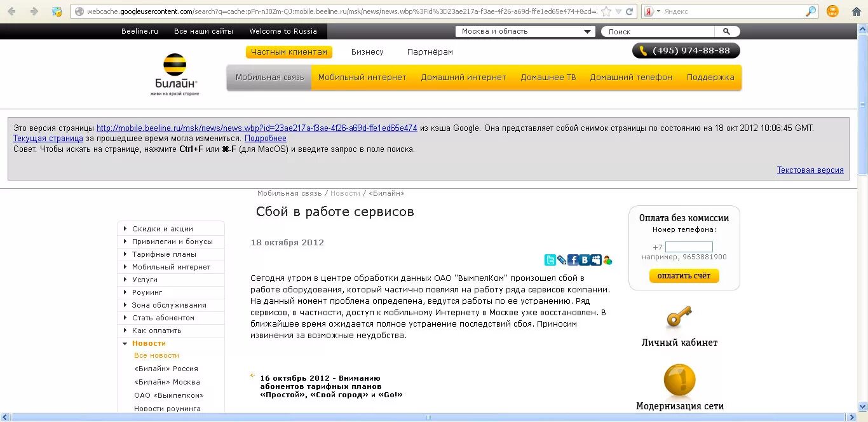Open «Все наши сайты» link
Screen dimensions: 868x422
click(x=203, y=31)
